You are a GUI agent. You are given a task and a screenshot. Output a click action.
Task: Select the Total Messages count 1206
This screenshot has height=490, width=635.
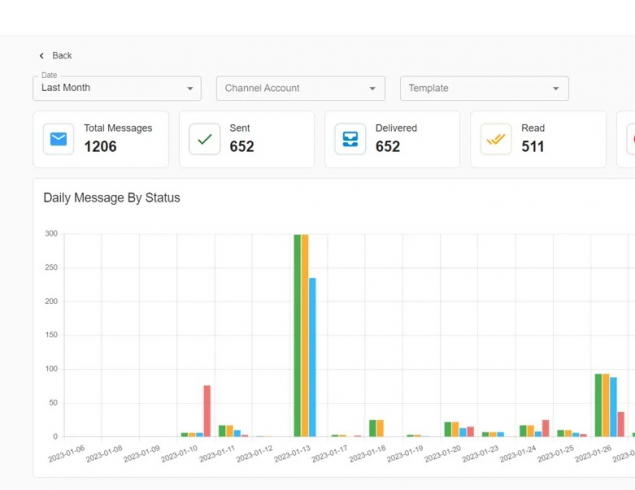[100, 147]
